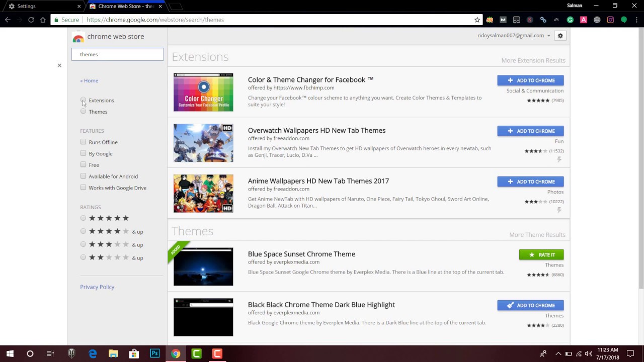Viewport: 644px width, 362px height.
Task: Open File Explorer from the taskbar
Action: tap(113, 353)
